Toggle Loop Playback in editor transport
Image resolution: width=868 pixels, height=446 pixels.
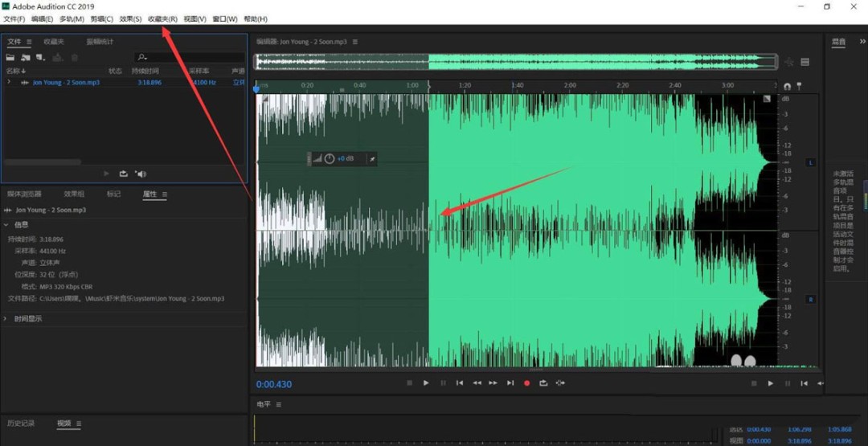click(543, 383)
